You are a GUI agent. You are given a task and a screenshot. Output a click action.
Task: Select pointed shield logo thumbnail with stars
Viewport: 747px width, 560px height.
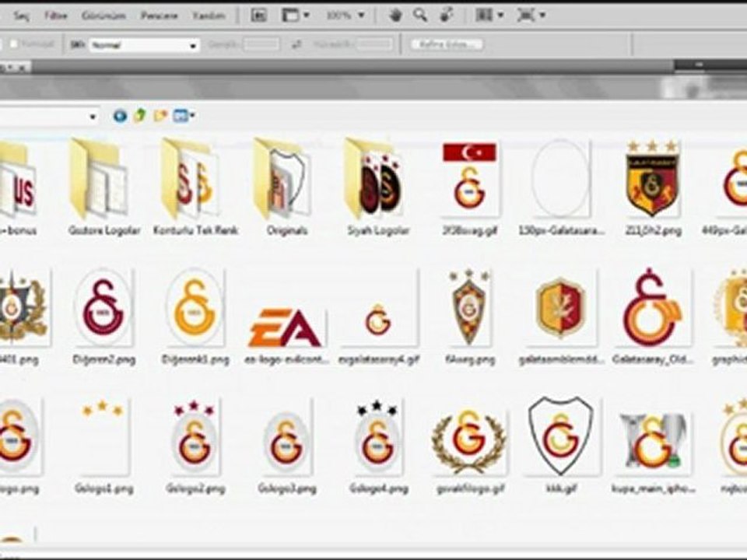click(470, 308)
